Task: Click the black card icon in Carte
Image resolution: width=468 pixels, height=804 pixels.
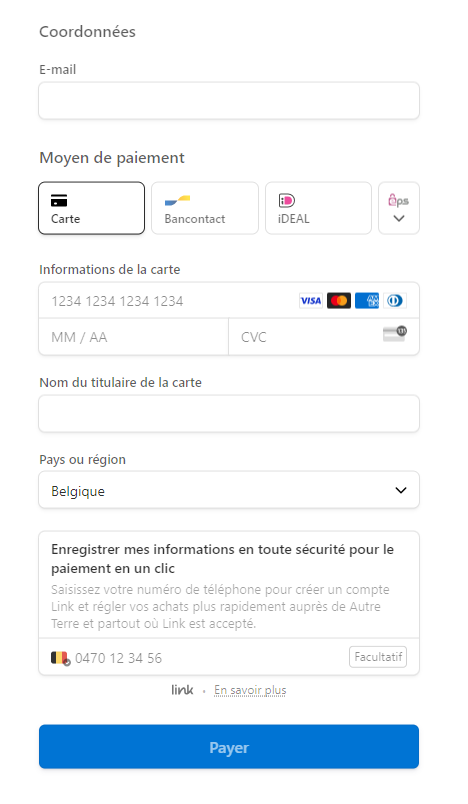Action: click(59, 200)
